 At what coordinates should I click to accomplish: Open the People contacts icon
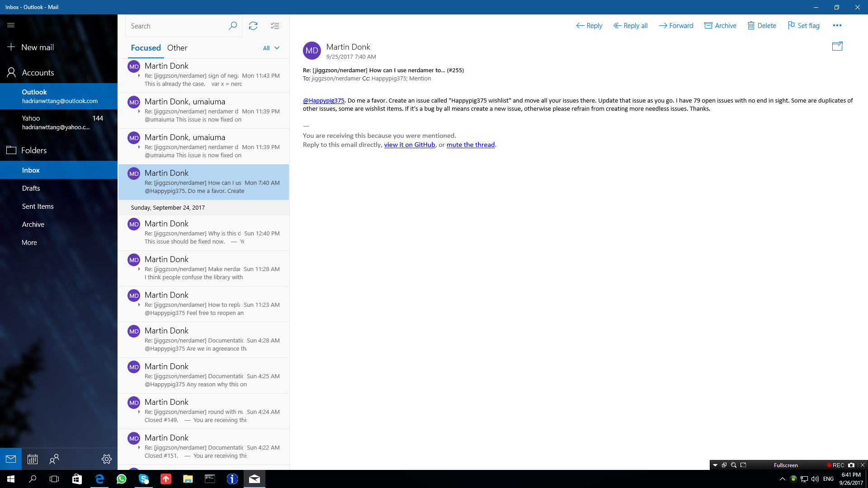pos(54,459)
